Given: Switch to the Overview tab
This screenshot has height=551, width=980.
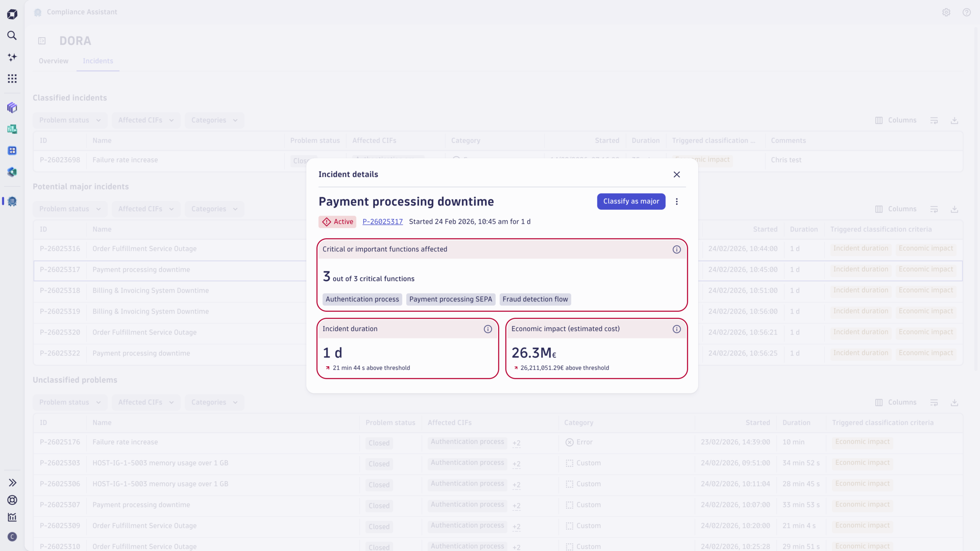Looking at the screenshot, I should [53, 61].
